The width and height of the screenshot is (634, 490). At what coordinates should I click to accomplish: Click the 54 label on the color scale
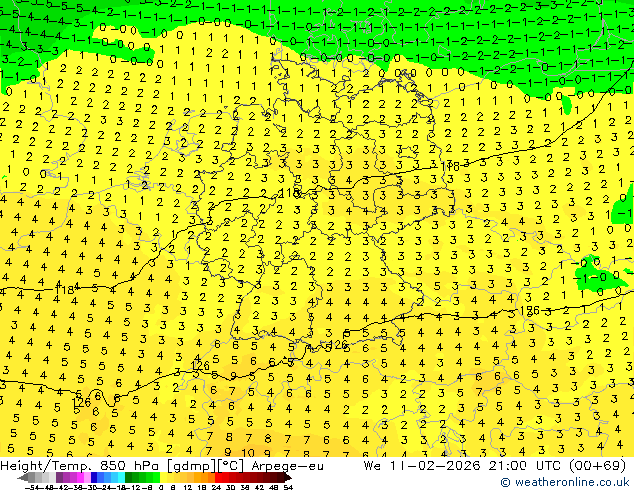pos(287,487)
